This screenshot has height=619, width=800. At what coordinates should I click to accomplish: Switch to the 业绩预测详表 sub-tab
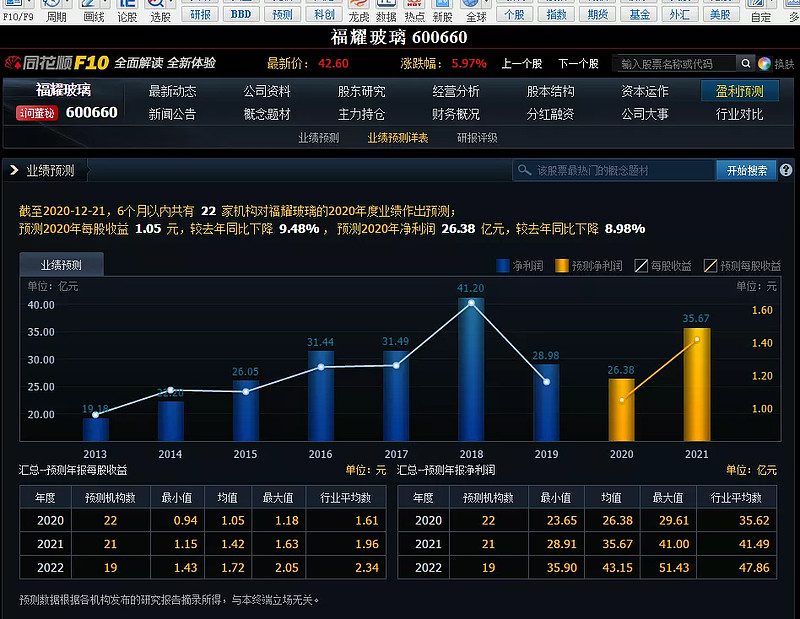pyautogui.click(x=398, y=138)
